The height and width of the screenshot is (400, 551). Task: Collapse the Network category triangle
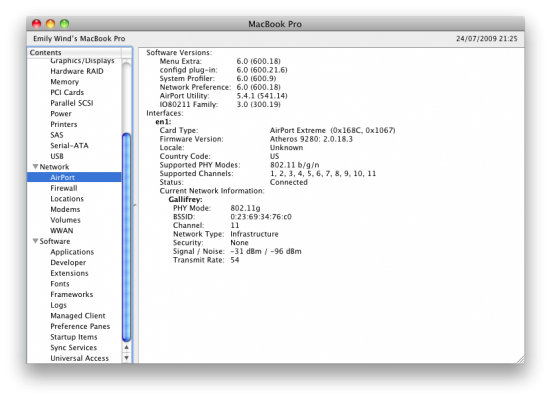pyautogui.click(x=35, y=167)
